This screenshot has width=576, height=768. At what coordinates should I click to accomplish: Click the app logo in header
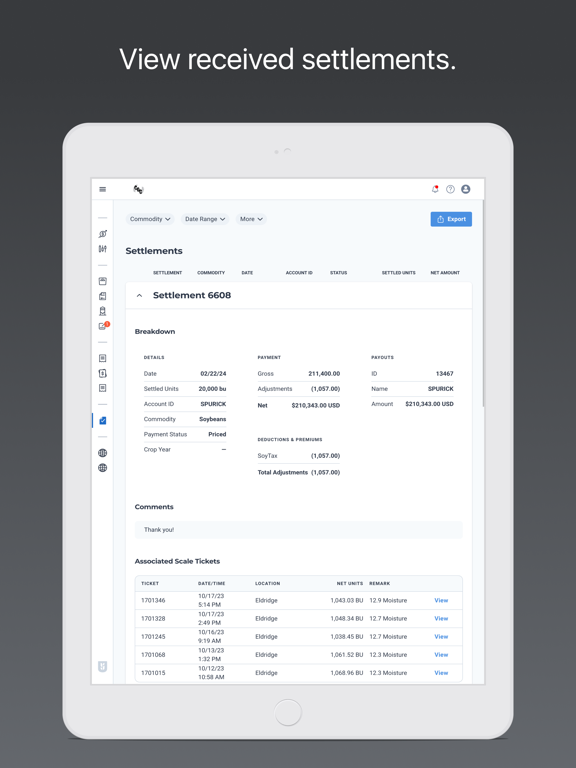click(139, 189)
